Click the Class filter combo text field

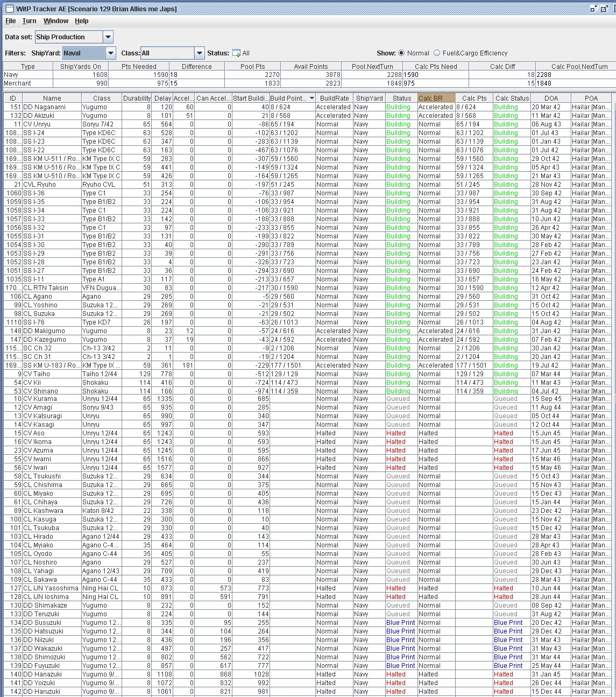[x=167, y=53]
